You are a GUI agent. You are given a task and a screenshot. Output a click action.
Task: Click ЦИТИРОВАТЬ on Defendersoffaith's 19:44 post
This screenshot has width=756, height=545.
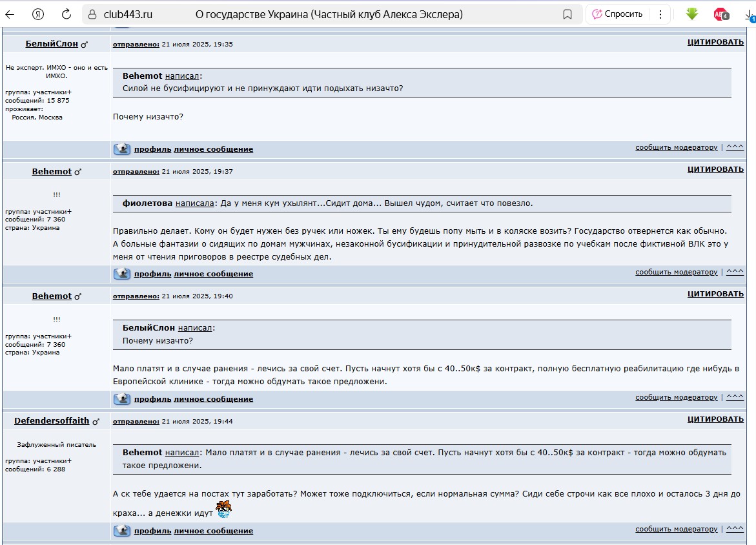715,419
